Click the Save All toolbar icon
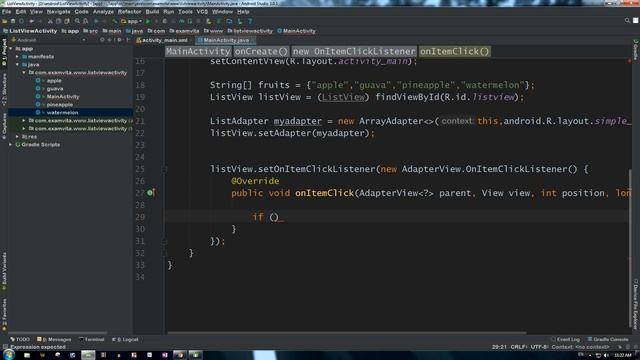Image resolution: width=640 pixels, height=360 pixels. (13, 21)
